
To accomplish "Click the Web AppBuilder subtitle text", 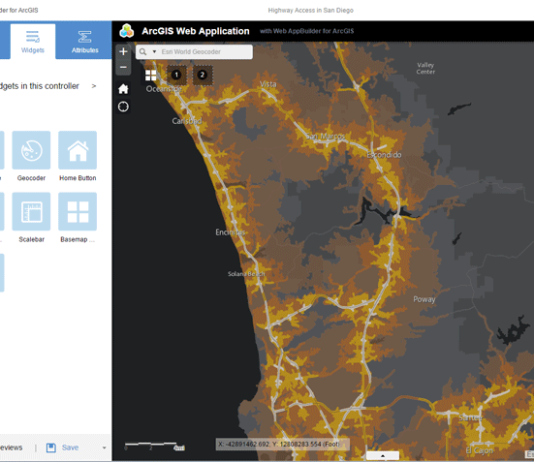I will (x=307, y=31).
